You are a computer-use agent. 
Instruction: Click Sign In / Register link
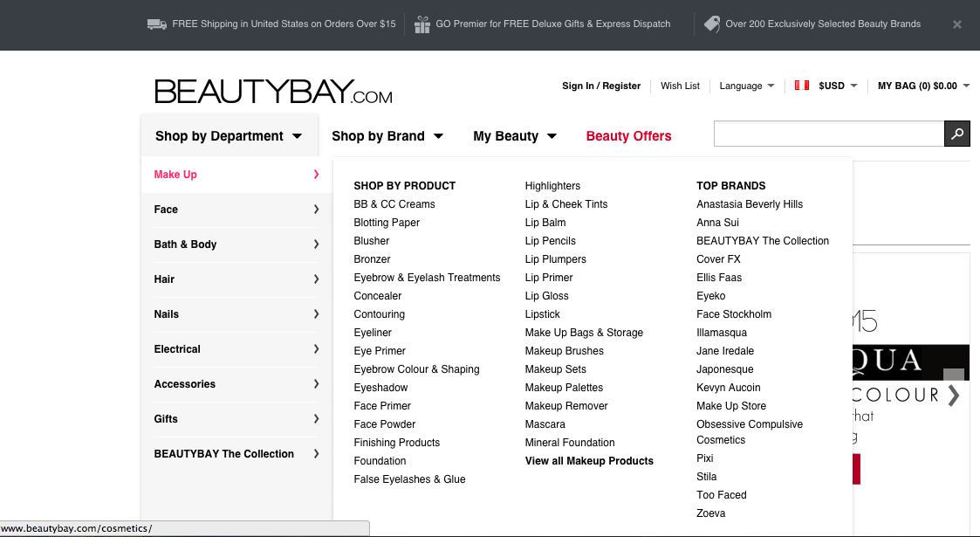601,86
